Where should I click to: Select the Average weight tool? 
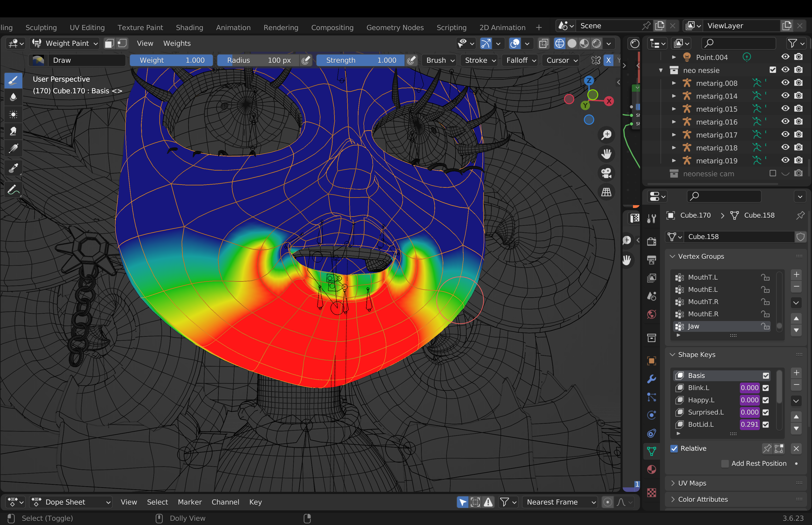coord(13,115)
